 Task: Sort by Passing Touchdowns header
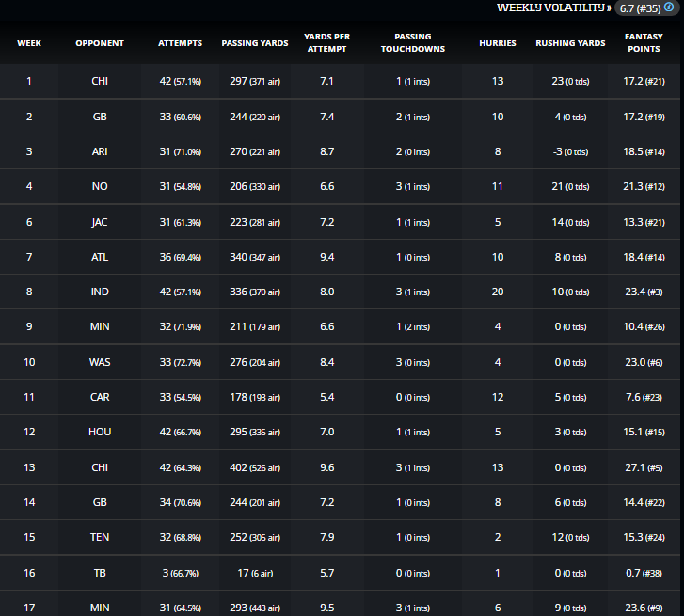click(413, 43)
